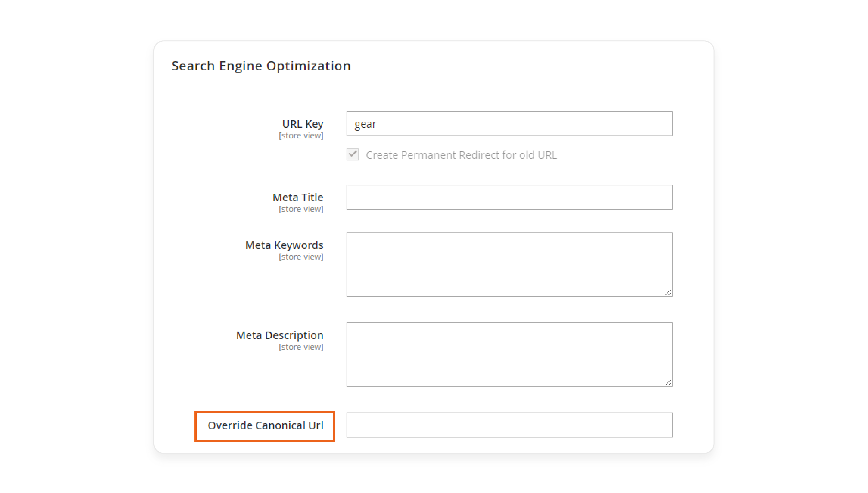This screenshot has height=493, width=868.
Task: Click the Create Permanent Redirect label text
Action: click(x=461, y=155)
